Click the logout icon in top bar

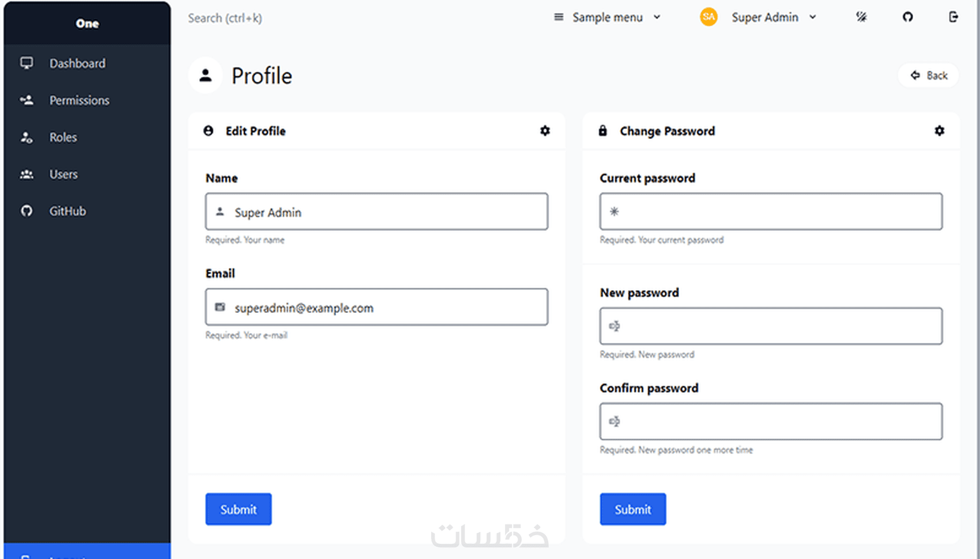[953, 17]
